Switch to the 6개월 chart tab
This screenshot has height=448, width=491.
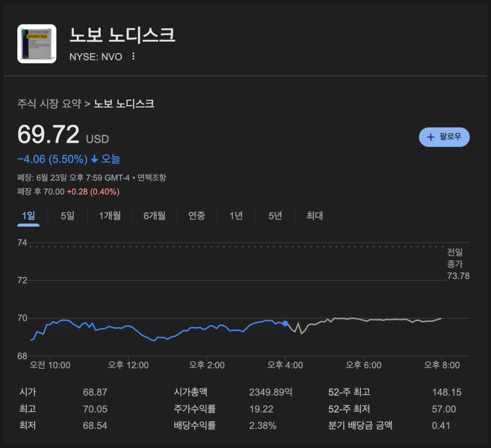155,216
